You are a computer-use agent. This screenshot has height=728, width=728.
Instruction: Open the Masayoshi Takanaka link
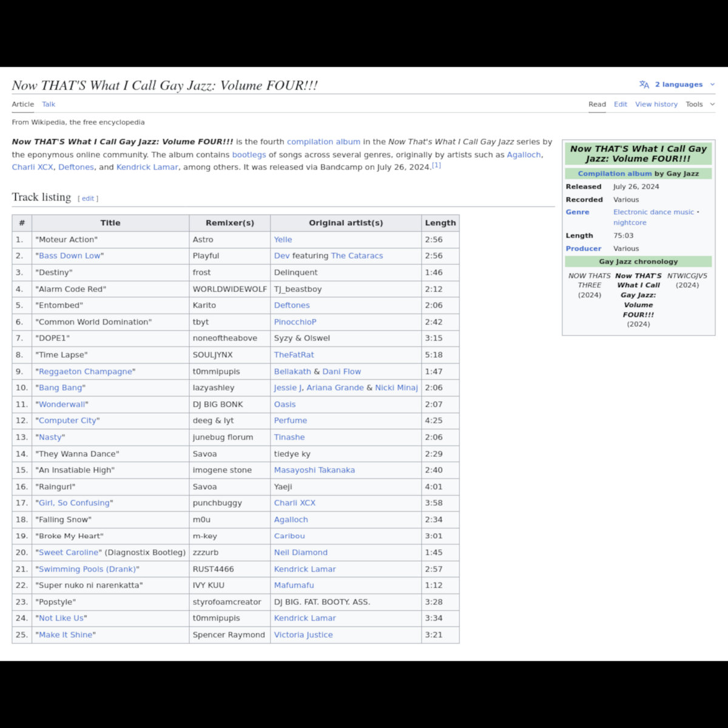point(314,470)
